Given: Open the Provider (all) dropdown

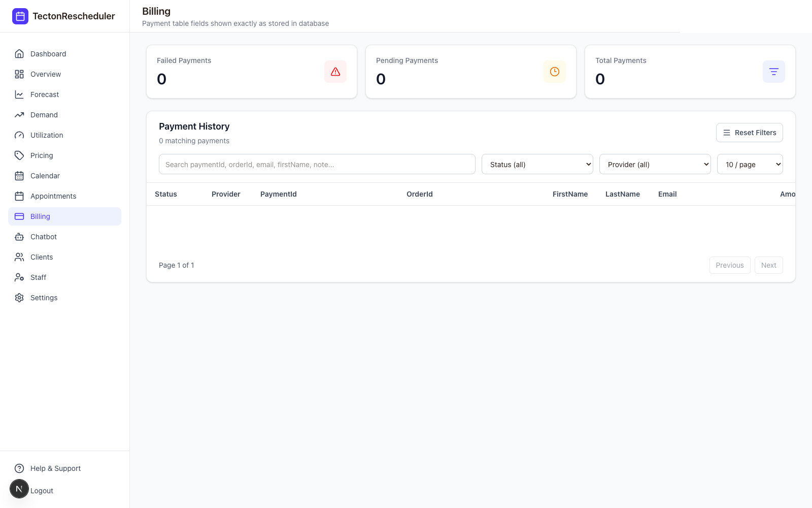Looking at the screenshot, I should pyautogui.click(x=655, y=164).
